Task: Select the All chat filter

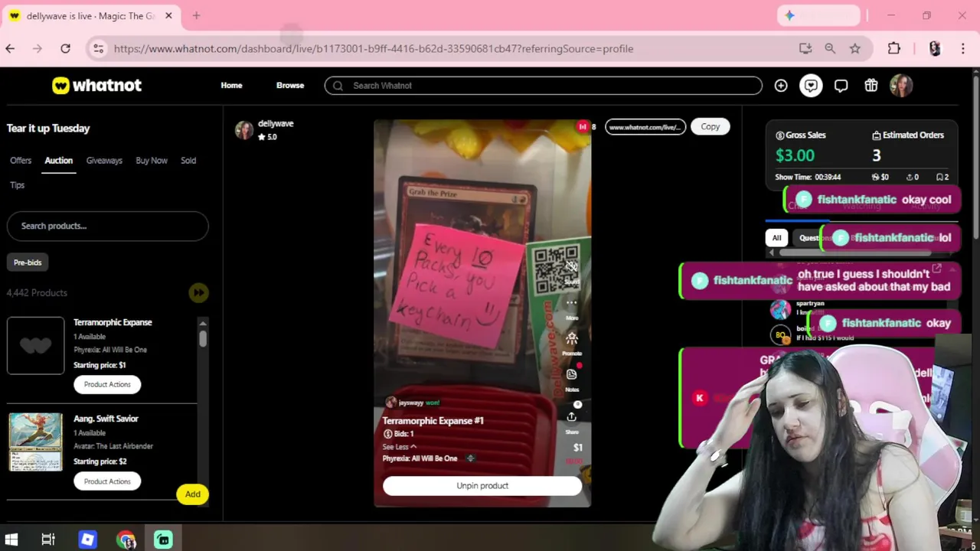Action: [776, 237]
